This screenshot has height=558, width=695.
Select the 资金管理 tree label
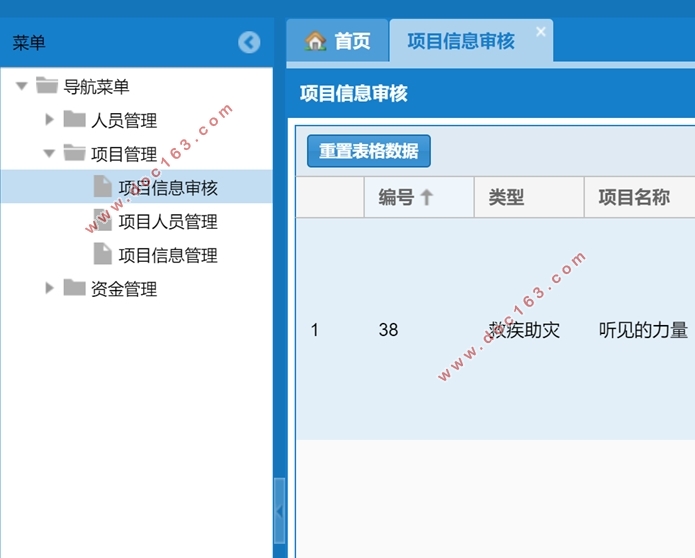pyautogui.click(x=124, y=289)
